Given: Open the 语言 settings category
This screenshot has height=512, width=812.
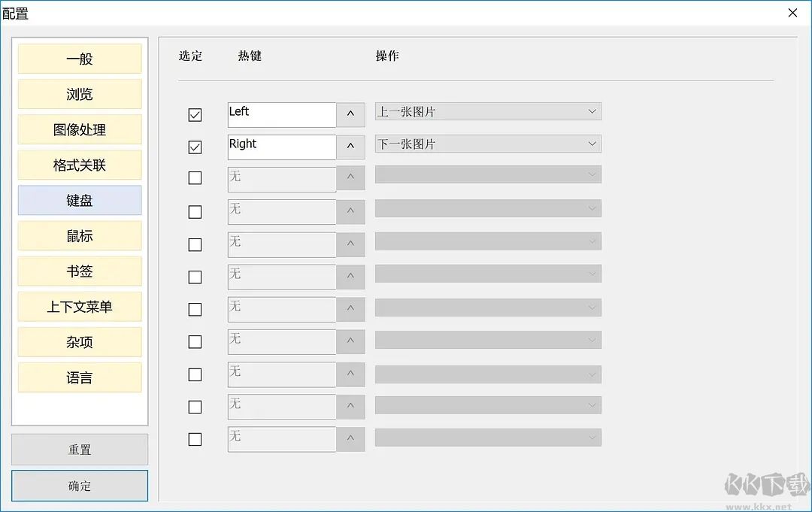Looking at the screenshot, I should pyautogui.click(x=79, y=377).
